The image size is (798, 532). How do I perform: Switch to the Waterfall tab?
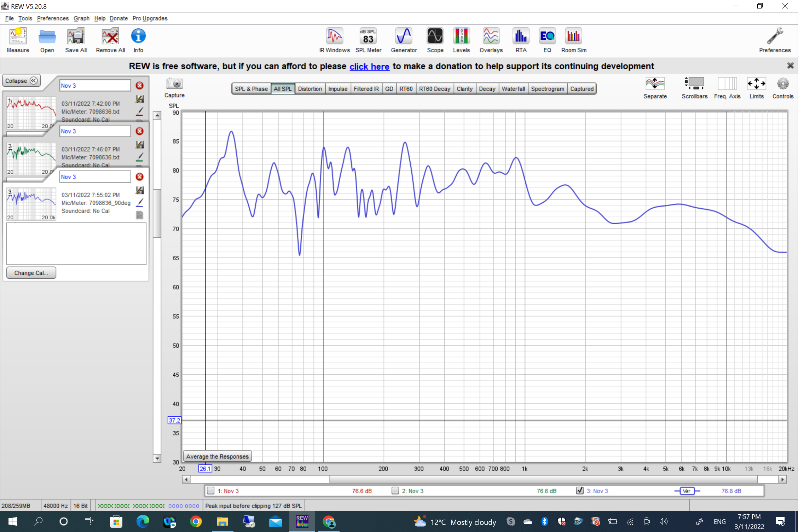513,89
